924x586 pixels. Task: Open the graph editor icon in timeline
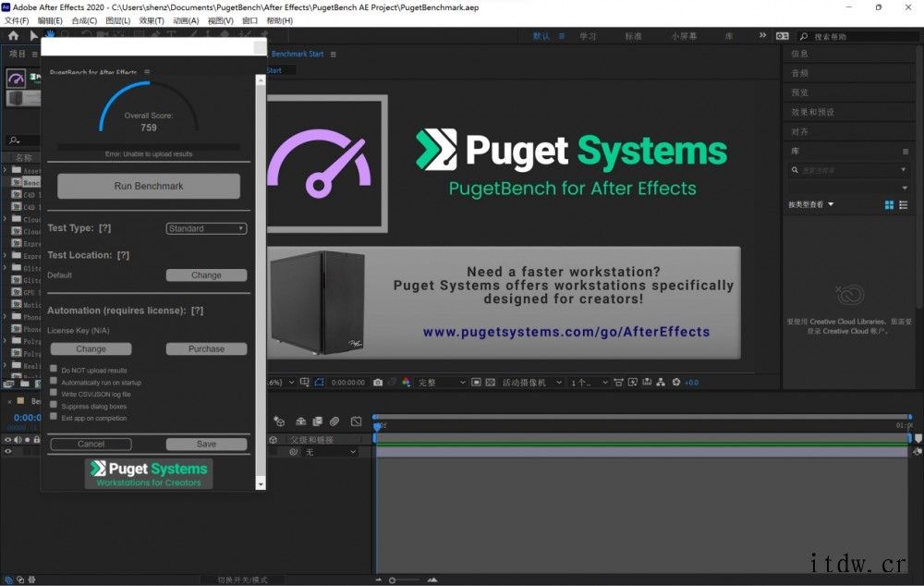point(356,421)
